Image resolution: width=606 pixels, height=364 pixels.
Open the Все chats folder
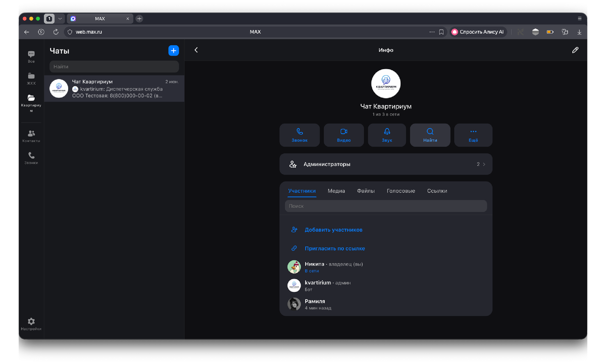31,57
